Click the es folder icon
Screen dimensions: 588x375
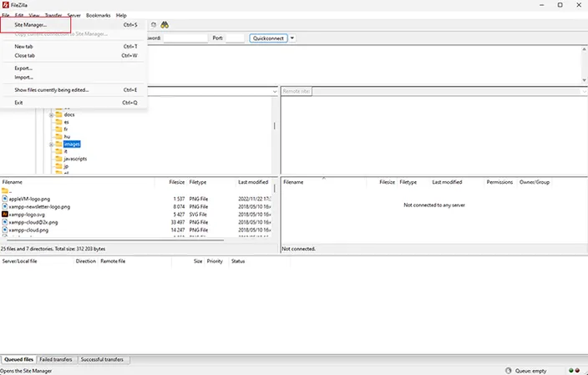58,122
